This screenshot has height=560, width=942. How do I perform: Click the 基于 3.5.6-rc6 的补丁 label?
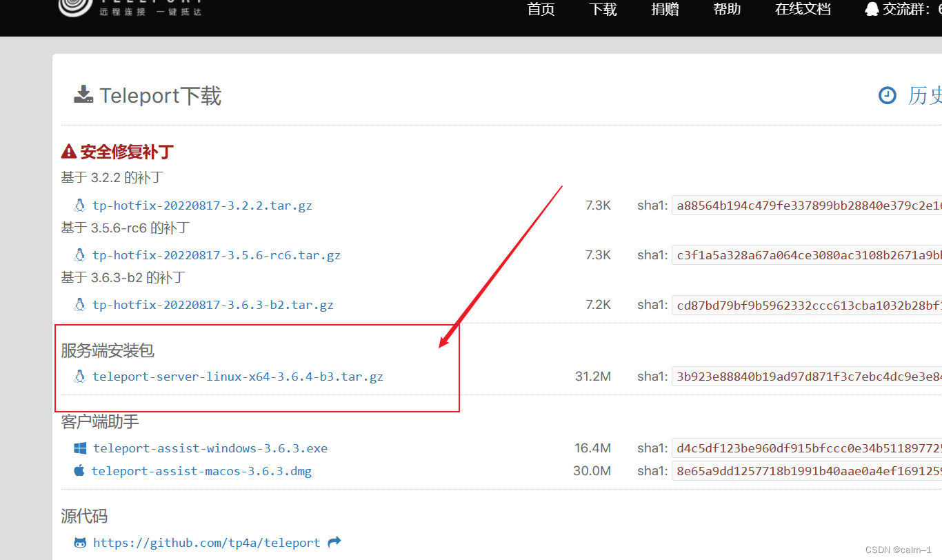click(125, 227)
